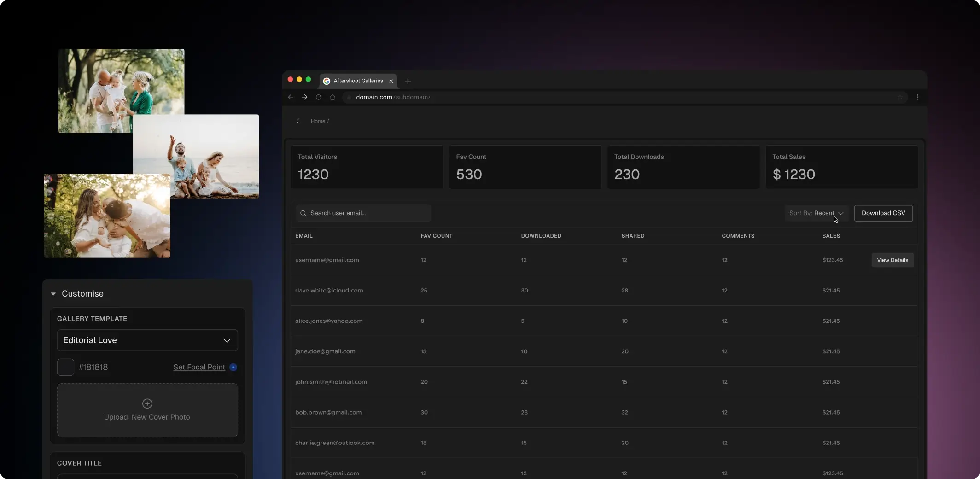Click the Total Downloads value 230
980x479 pixels.
[x=627, y=175]
